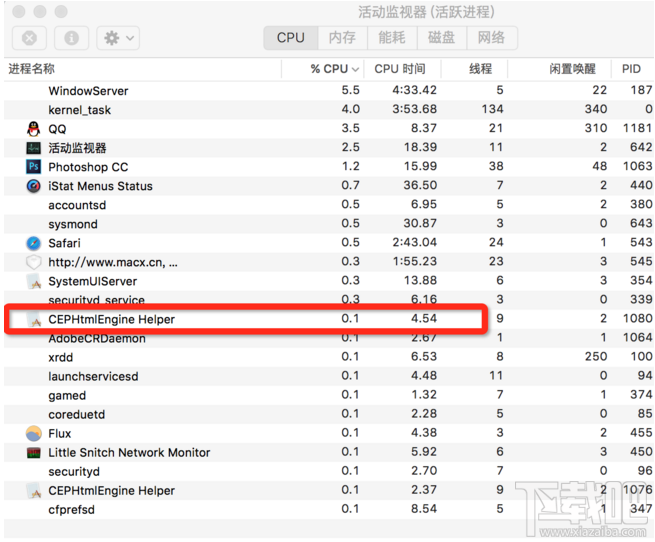Click thread count 134 of kernel_task
This screenshot has height=542, width=655.
(x=492, y=109)
